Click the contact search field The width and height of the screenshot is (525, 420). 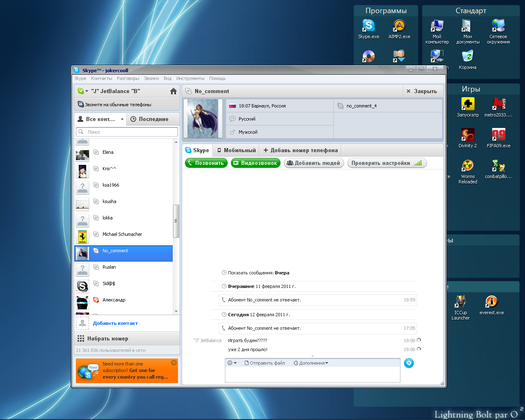(127, 132)
